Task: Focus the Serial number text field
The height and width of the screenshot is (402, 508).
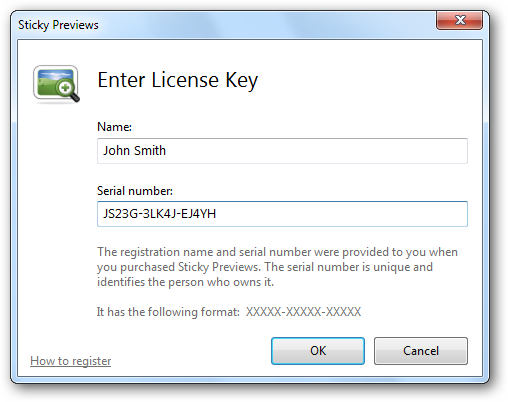Action: pyautogui.click(x=282, y=214)
